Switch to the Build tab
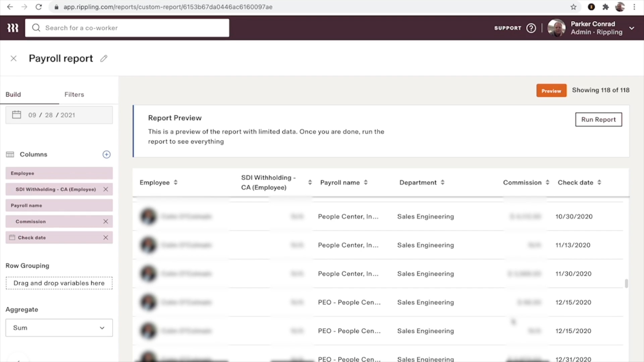 click(x=13, y=95)
